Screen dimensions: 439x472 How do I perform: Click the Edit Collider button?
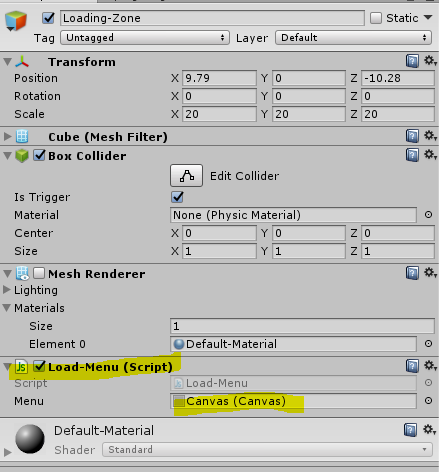pos(186,175)
